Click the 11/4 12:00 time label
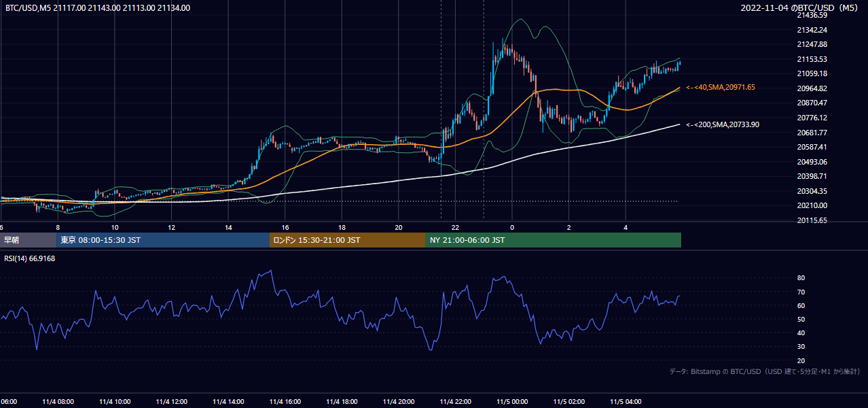The height and width of the screenshot is (408, 868). (x=171, y=402)
